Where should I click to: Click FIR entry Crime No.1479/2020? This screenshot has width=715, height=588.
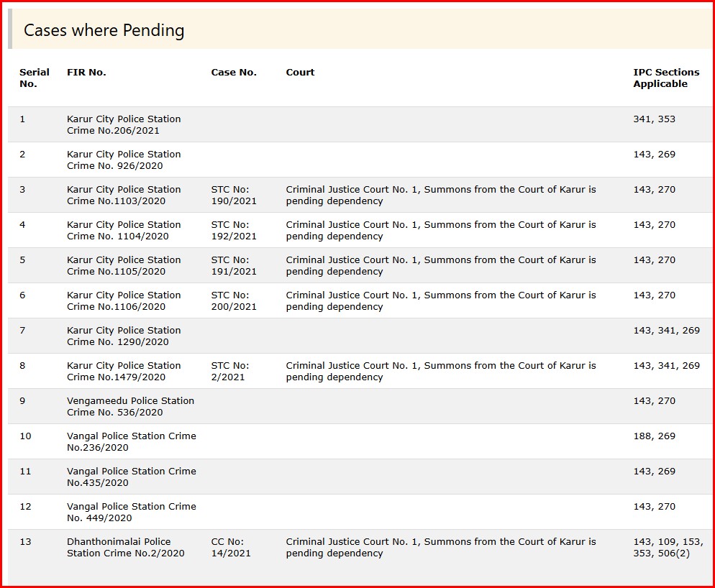pos(124,371)
